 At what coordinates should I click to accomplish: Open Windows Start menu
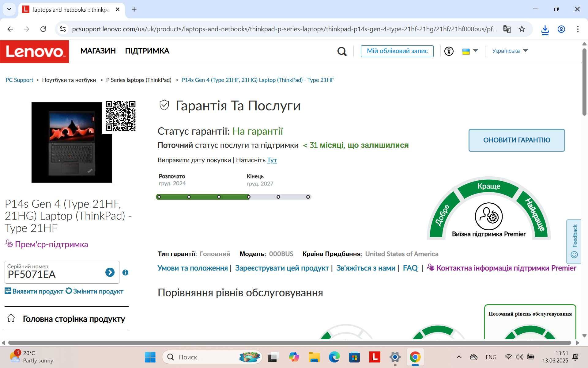click(x=150, y=357)
